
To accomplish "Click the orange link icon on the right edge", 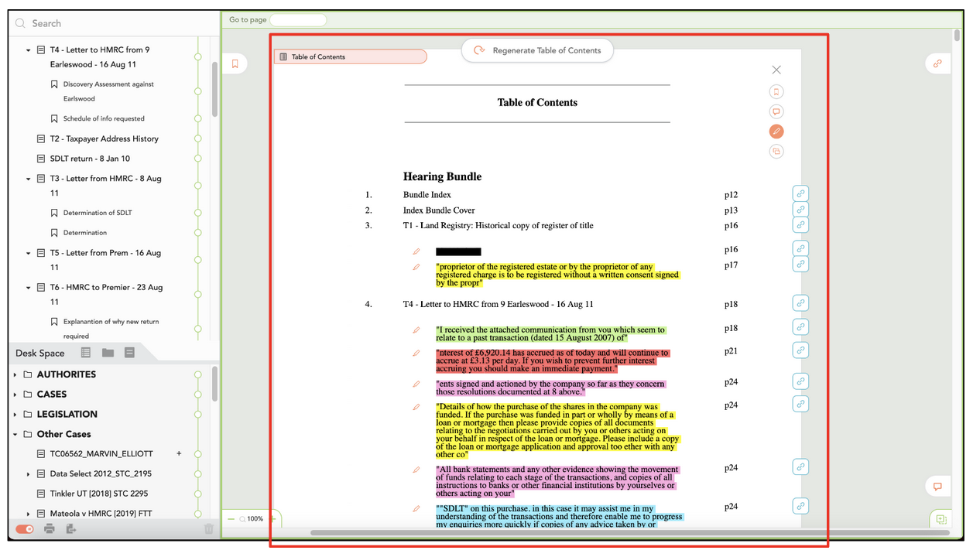I will point(937,64).
